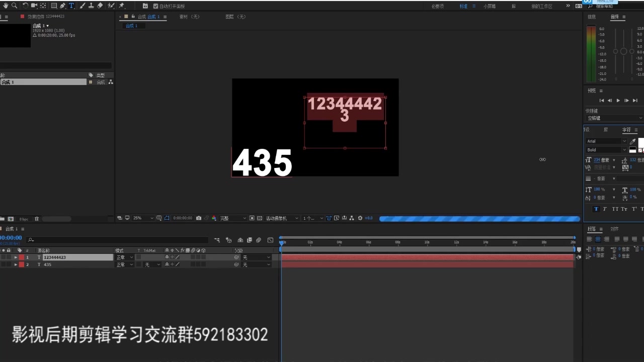Viewport: 644px width, 362px height.
Task: Select the Unified Camera tool
Action: (x=34, y=6)
